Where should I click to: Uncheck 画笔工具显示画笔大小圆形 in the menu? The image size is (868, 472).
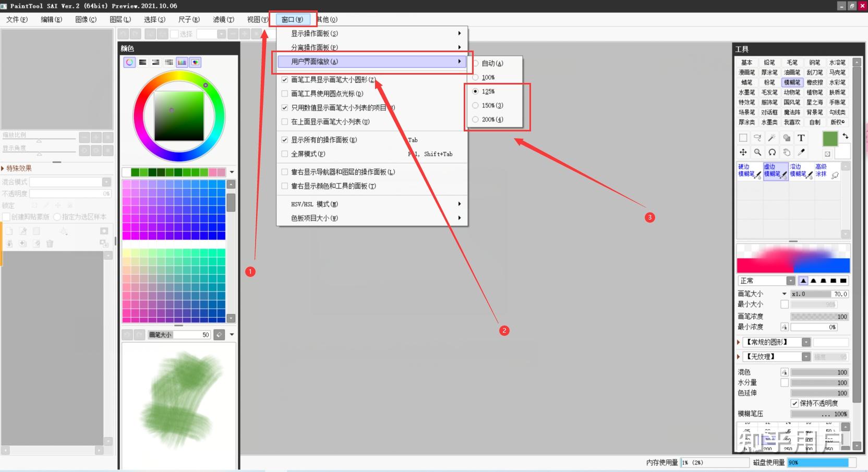(285, 80)
